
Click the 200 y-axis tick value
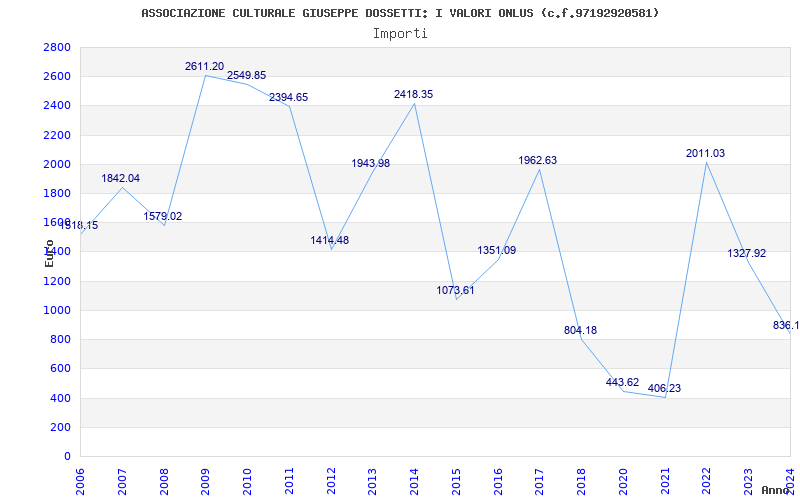(x=61, y=428)
